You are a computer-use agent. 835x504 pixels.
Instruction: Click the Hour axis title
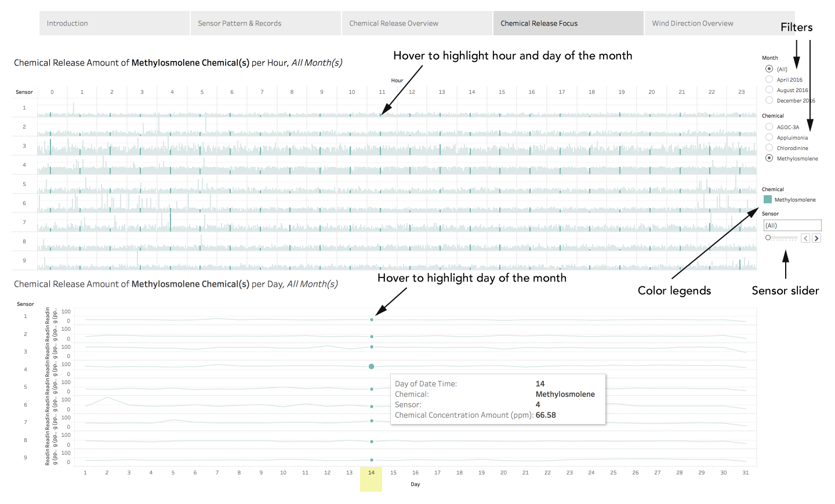(397, 81)
